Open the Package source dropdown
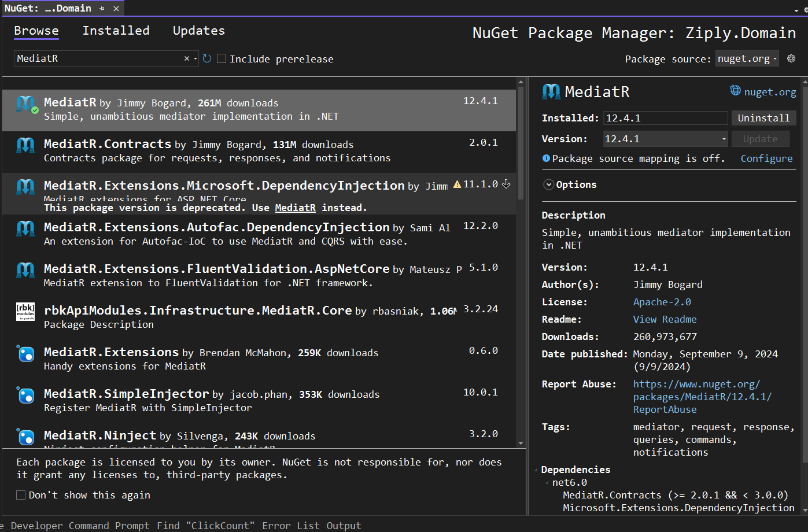808x532 pixels. 747,58
